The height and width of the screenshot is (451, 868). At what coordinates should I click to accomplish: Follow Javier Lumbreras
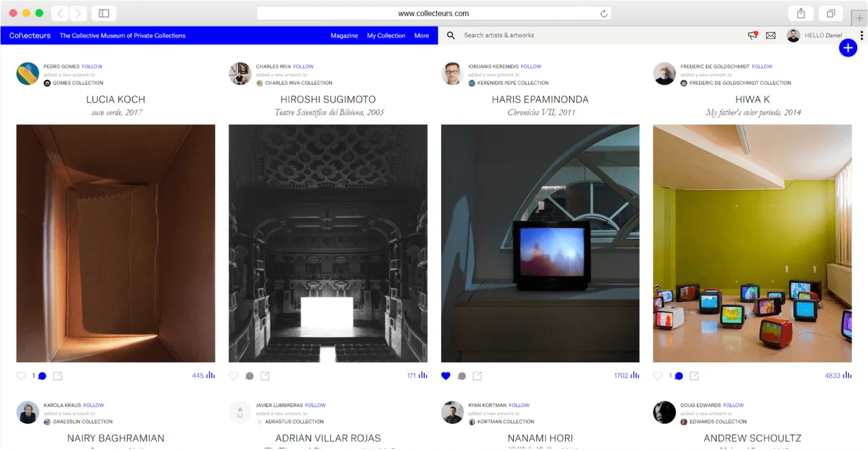pos(315,405)
